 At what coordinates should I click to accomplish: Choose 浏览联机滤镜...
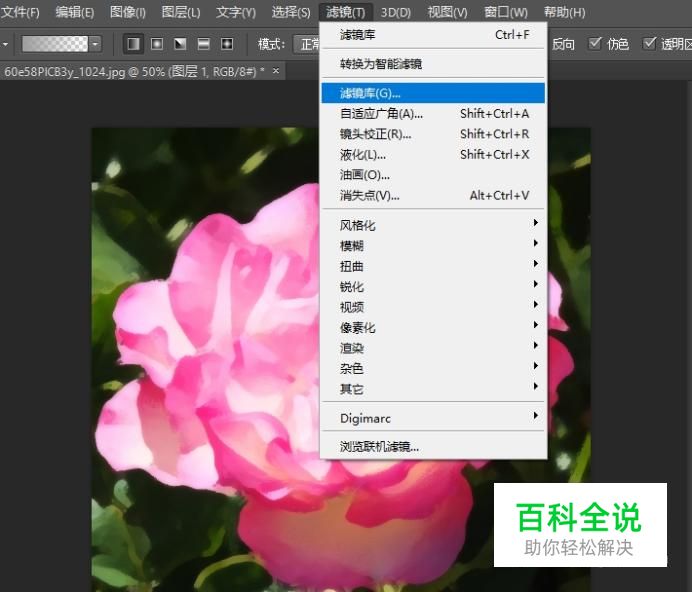(434, 446)
